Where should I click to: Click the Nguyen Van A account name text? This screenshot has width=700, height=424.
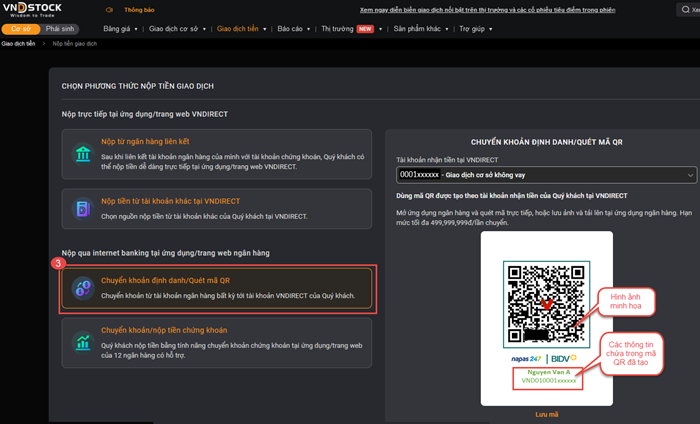(x=549, y=372)
